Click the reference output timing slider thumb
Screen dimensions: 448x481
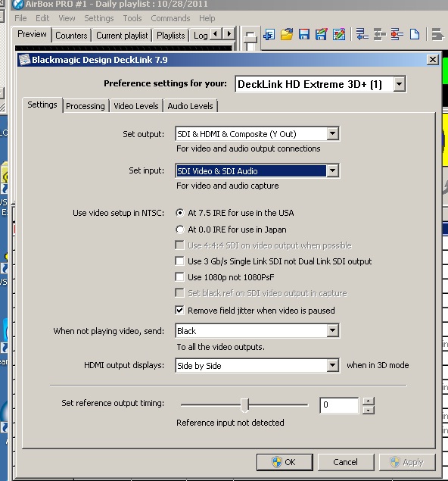pyautogui.click(x=244, y=405)
